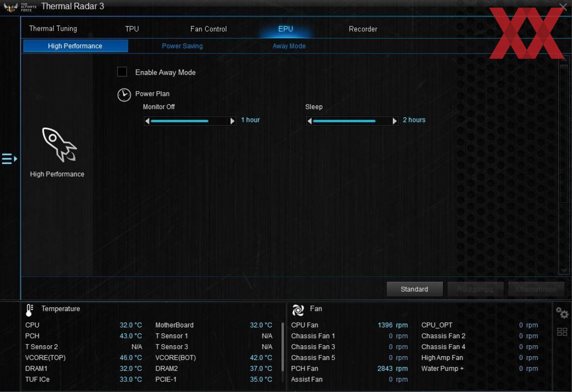Decrease the Sleep time with left arrow

[310, 121]
